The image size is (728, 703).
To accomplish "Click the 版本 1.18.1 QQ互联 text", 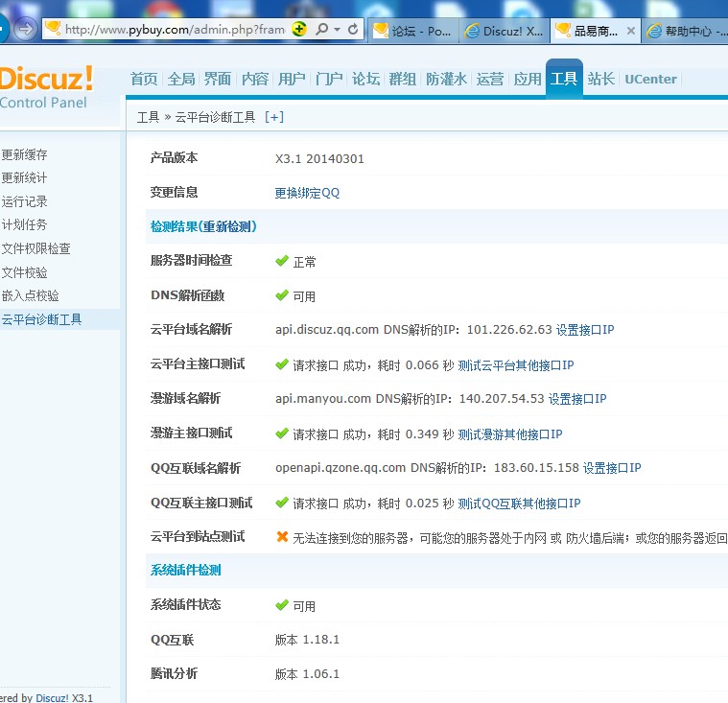I will click(307, 640).
